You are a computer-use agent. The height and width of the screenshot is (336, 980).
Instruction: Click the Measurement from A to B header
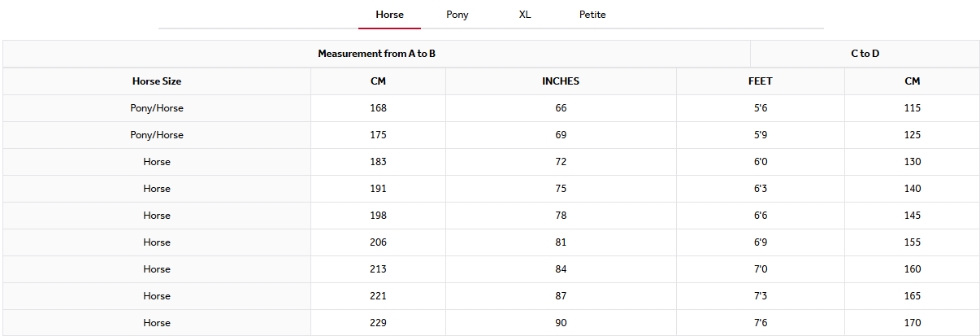tap(376, 54)
